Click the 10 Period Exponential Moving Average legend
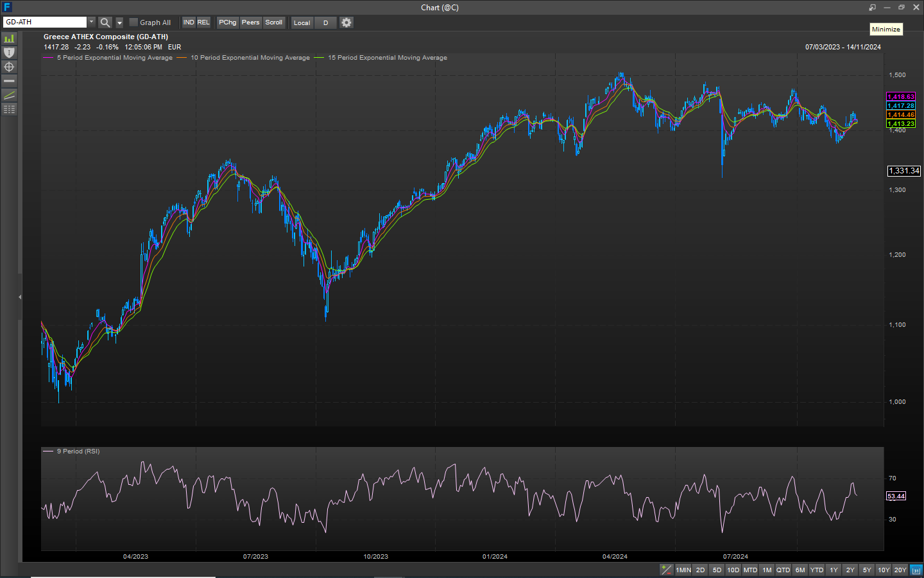The height and width of the screenshot is (578, 924). (250, 58)
